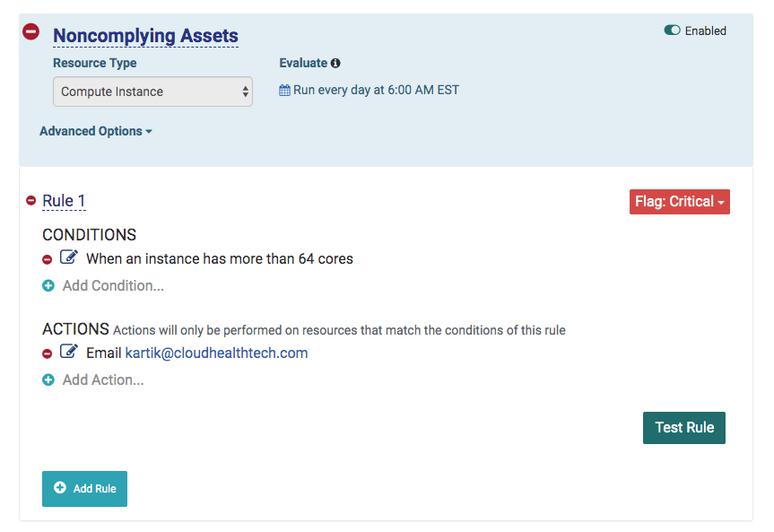Click the plus icon beside Add Condition

(x=48, y=286)
